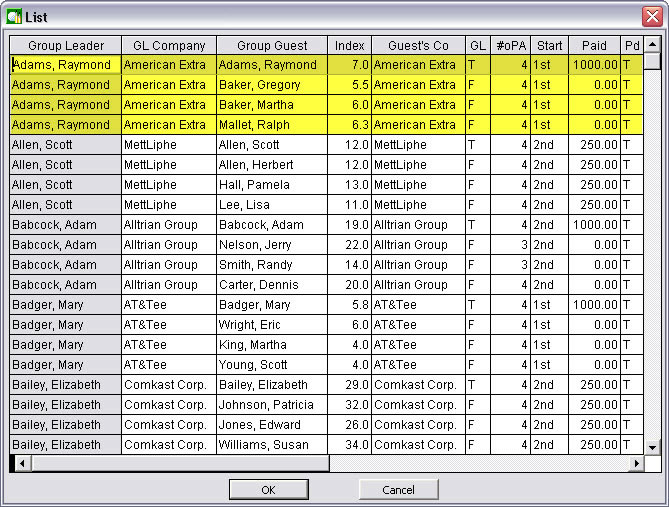Screen dimensions: 669x507
Task: Click Index value 34.0 for Williams, Susan
Action: pyautogui.click(x=349, y=445)
